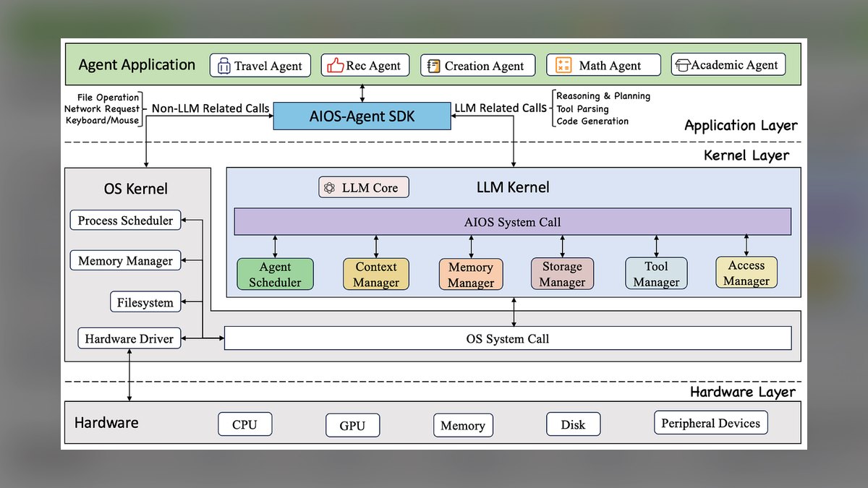Click the GPU hardware box
Viewport: 868px width, 488px height.
[x=352, y=425]
